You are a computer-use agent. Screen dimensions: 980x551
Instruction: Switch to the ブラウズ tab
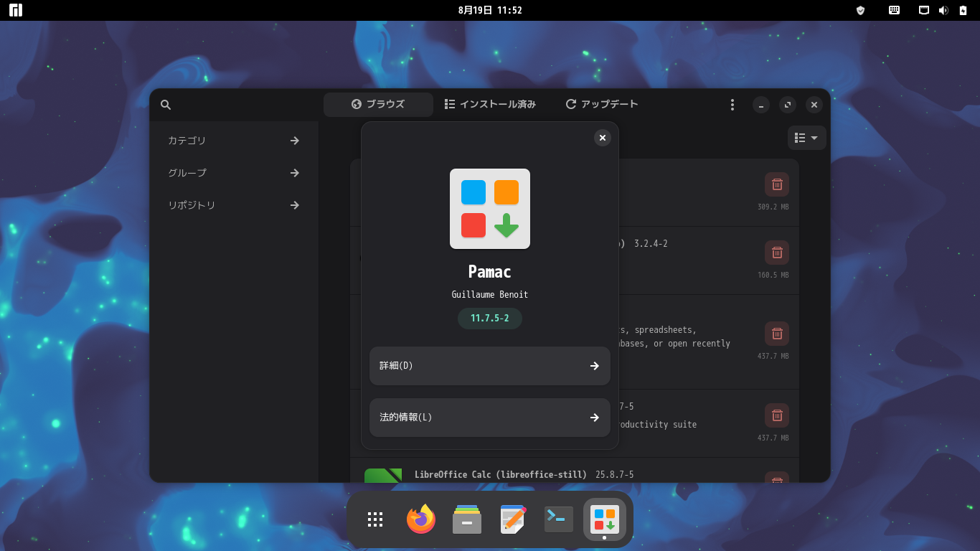(378, 104)
